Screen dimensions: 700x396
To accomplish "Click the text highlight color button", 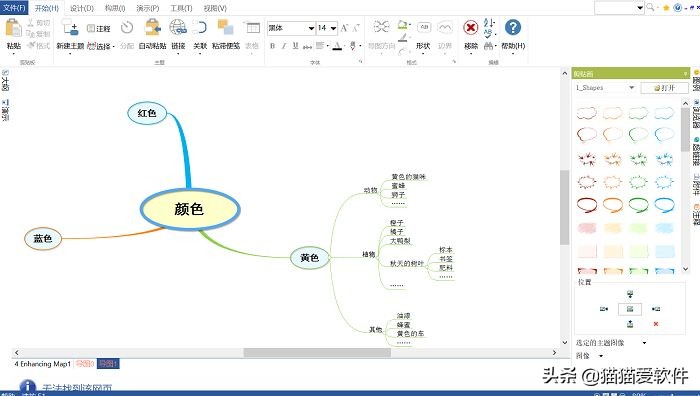I will click(353, 46).
